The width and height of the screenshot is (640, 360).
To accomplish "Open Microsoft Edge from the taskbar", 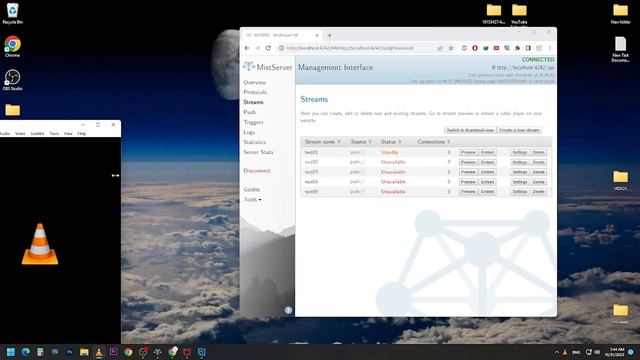I will pos(25,352).
